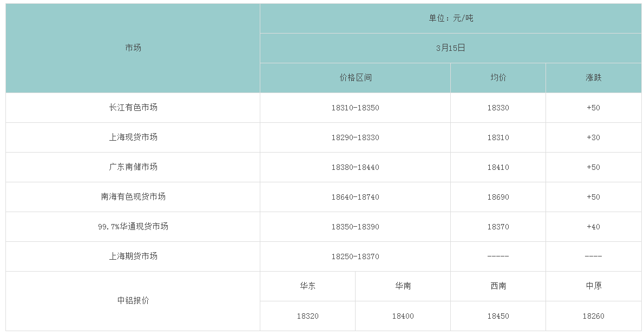Viewport: 644px width, 336px height.
Task: Select price range 18310-18350
Action: click(355, 108)
